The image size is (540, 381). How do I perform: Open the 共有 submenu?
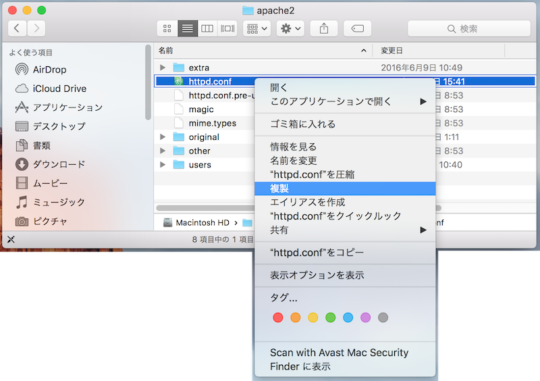(x=345, y=230)
